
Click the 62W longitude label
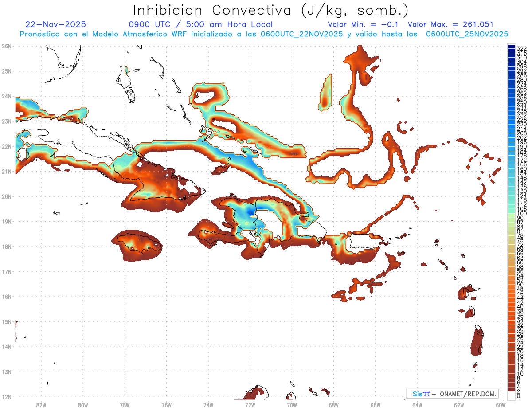(x=459, y=405)
